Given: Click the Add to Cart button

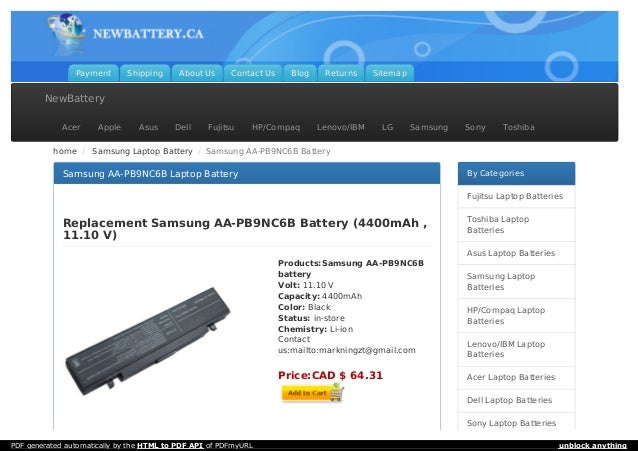Looking at the screenshot, I should click(312, 393).
